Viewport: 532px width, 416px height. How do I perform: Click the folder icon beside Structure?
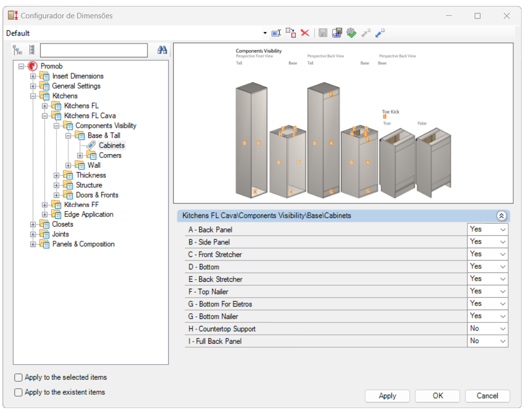68,185
